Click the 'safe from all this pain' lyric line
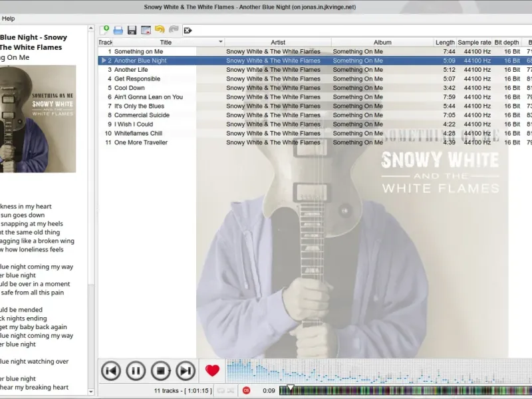Screen dimensions: 532x399 pyautogui.click(x=32, y=293)
